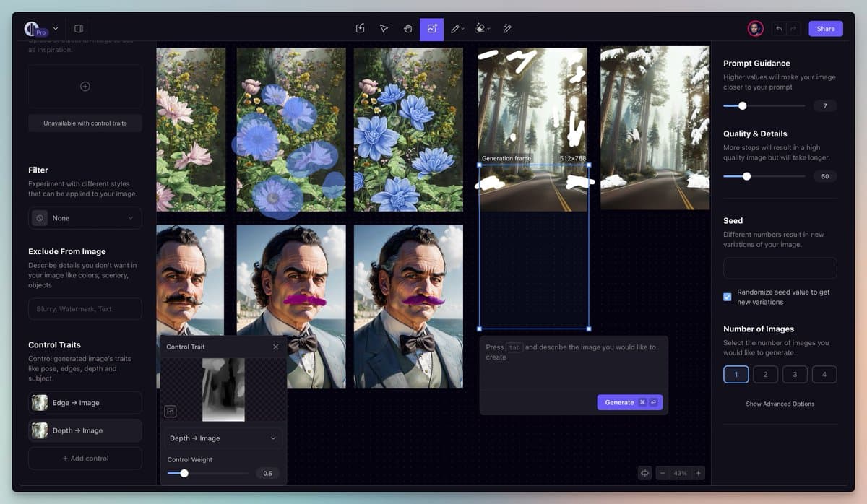867x504 pixels.
Task: Set number of images to 4
Action: [x=824, y=374]
